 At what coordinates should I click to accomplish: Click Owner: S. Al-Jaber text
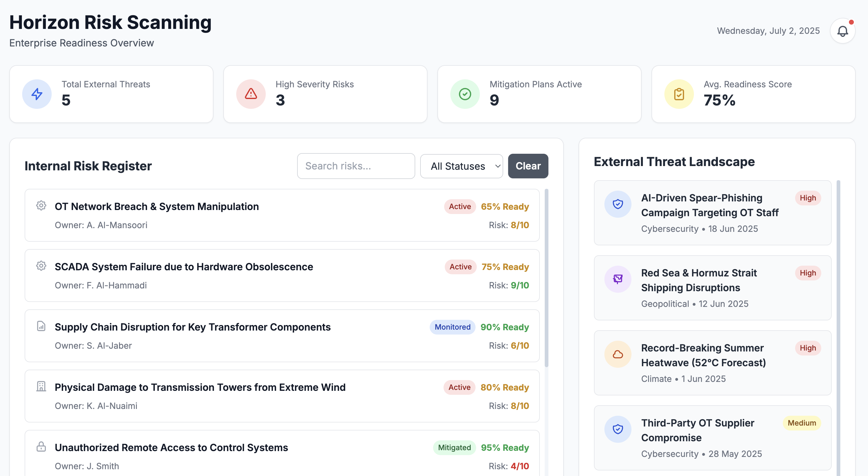click(x=93, y=346)
